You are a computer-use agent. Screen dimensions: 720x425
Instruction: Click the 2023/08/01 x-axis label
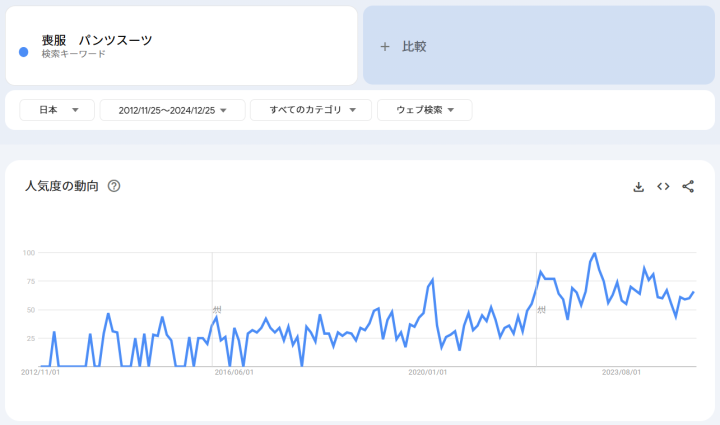[x=621, y=372]
